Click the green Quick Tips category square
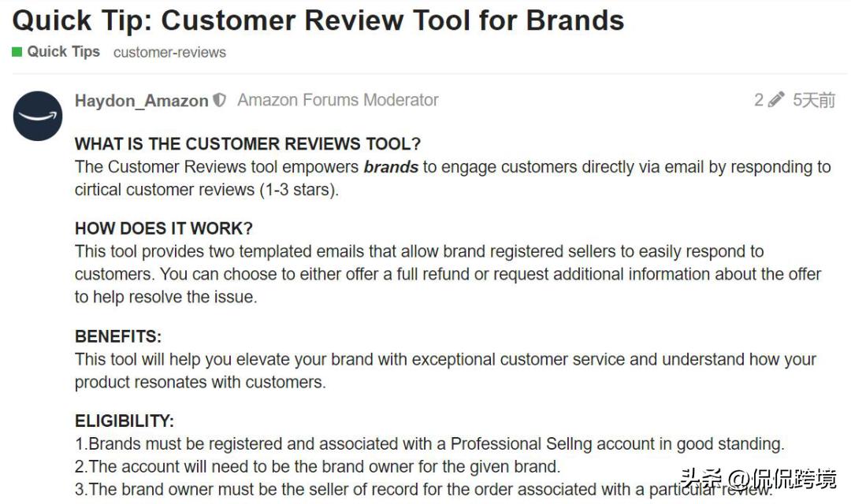This screenshot has height=504, width=851. [17, 52]
